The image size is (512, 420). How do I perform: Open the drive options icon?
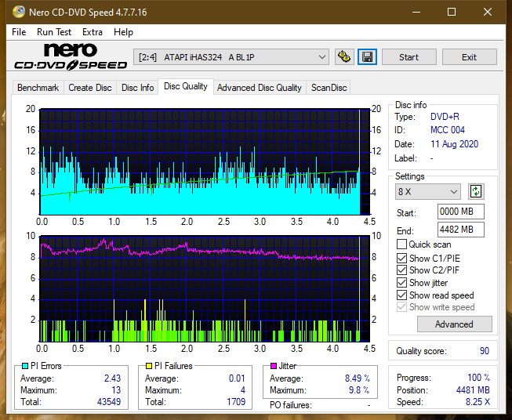click(x=344, y=57)
